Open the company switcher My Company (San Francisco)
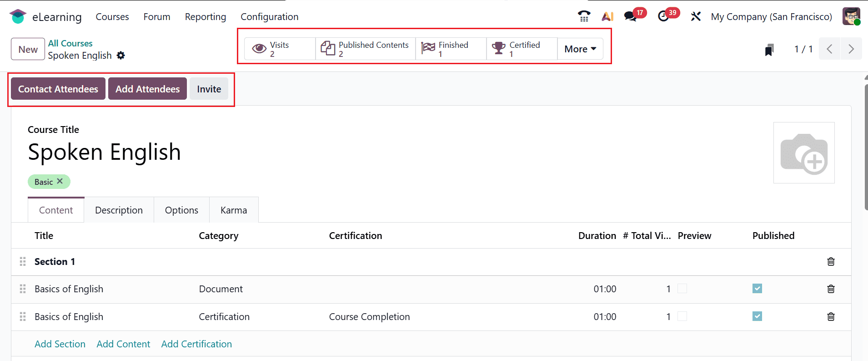 771,17
